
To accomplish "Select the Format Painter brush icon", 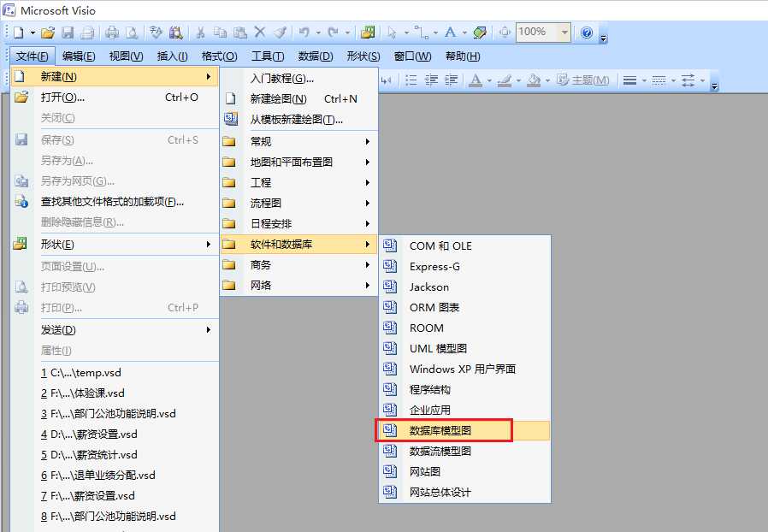I will [280, 33].
